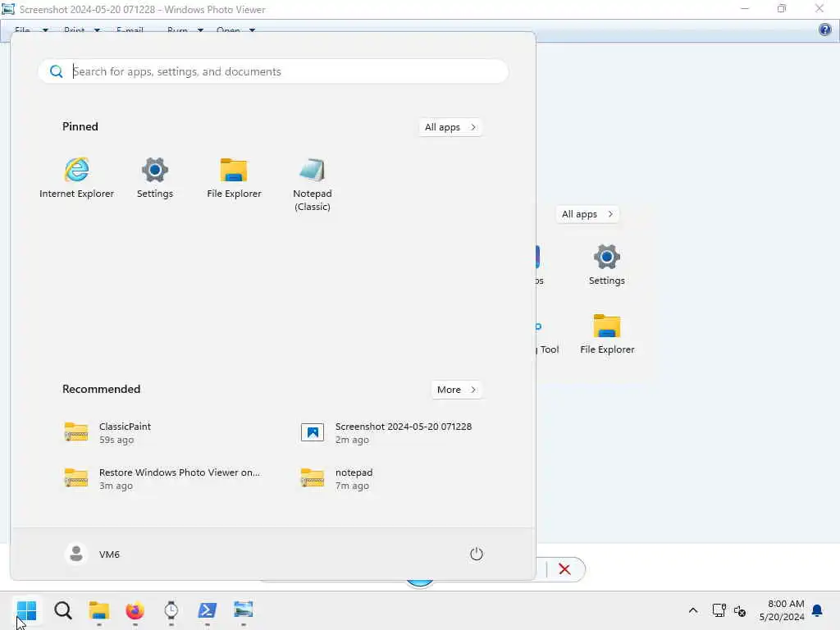Click All apps in Photo Viewer image

point(587,214)
